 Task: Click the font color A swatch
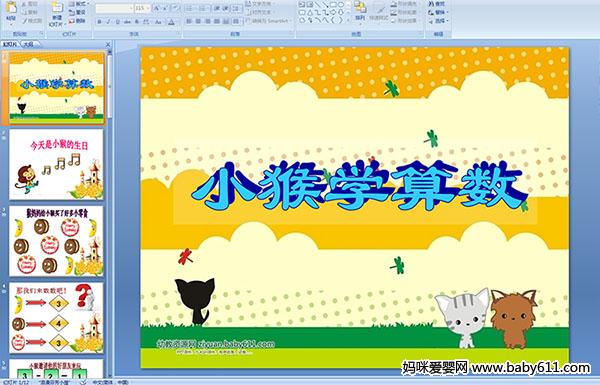pos(171,22)
